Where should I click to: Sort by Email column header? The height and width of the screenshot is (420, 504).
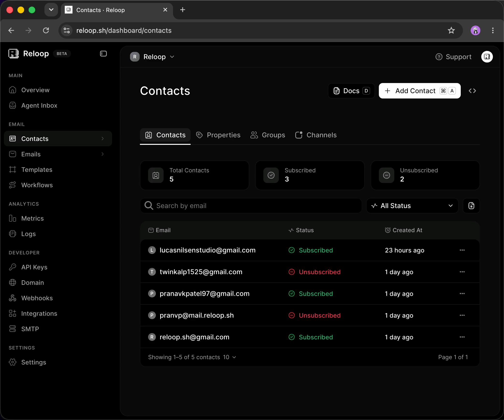159,230
